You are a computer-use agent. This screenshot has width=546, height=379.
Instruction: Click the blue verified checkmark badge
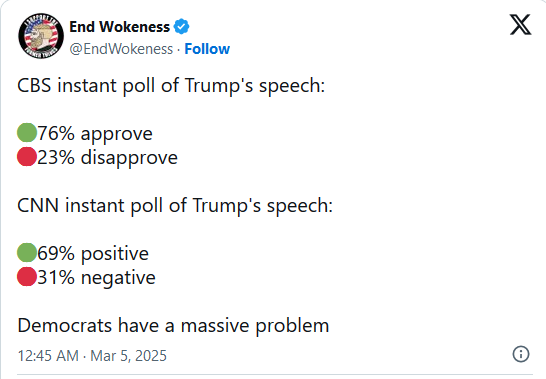[181, 27]
